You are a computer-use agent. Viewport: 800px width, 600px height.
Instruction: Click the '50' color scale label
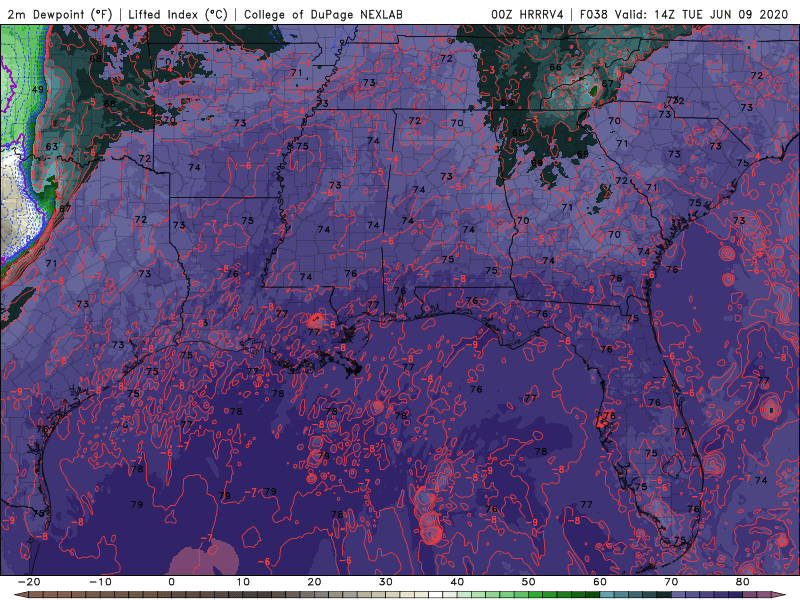pyautogui.click(x=529, y=582)
